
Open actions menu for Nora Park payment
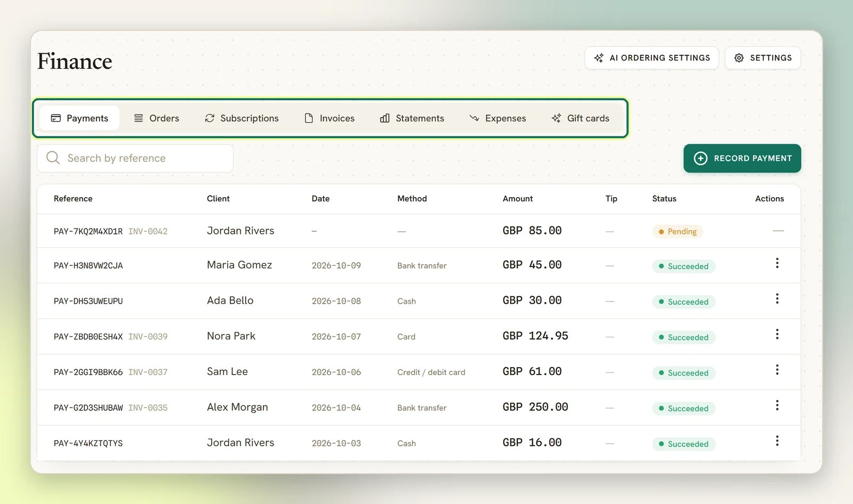777,334
